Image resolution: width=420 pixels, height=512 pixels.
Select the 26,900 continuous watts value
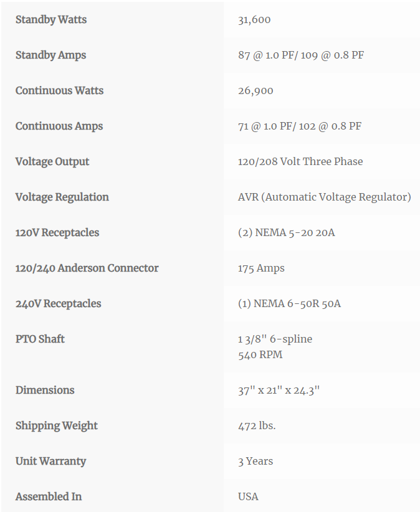(x=255, y=91)
